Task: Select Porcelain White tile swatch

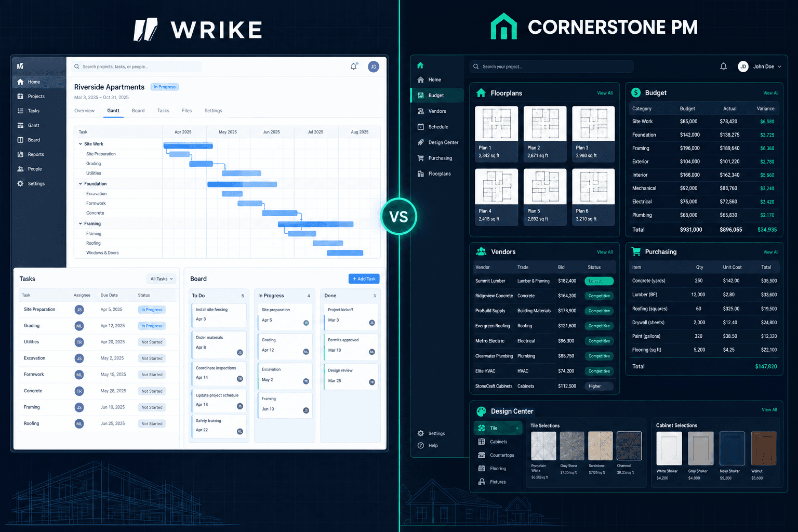Action: (x=543, y=446)
